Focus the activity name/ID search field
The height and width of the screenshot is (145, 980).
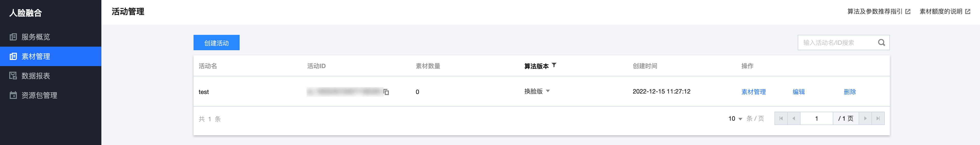(x=837, y=43)
